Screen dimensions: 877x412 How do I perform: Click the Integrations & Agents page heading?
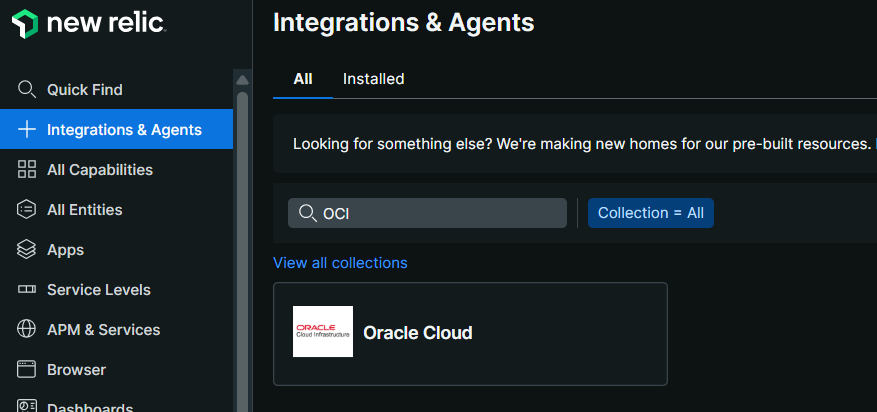pos(403,23)
